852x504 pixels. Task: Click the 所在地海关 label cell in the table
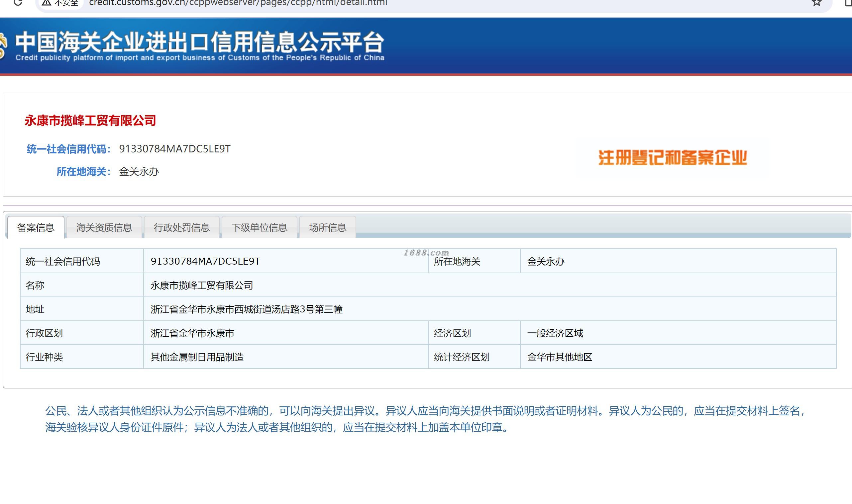coord(474,261)
